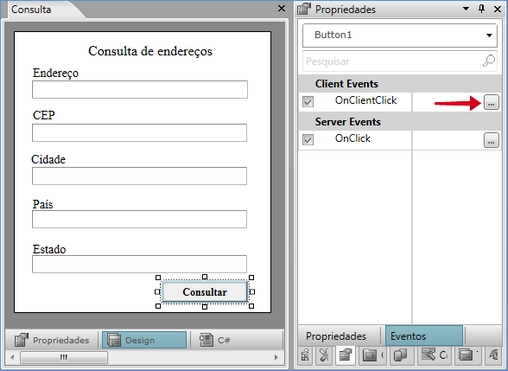Viewport: 508px width, 371px height.
Task: Click the OnClientClick value cell
Action: tap(448, 102)
